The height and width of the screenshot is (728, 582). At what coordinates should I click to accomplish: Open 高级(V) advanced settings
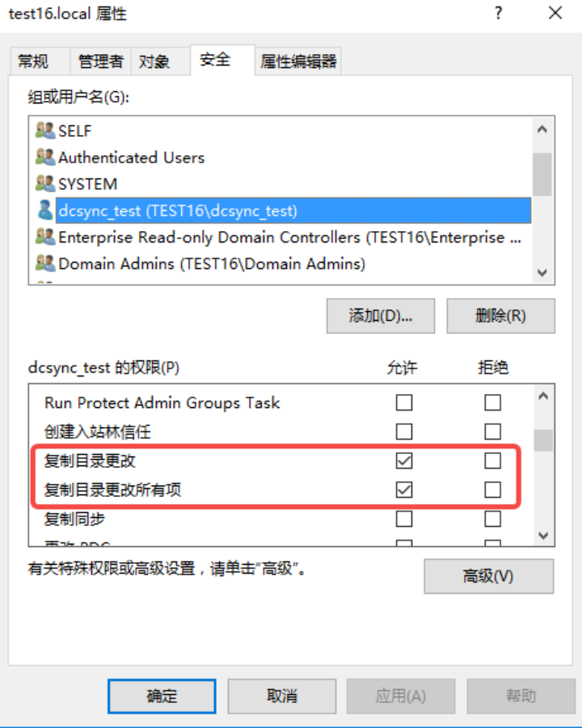click(x=489, y=576)
